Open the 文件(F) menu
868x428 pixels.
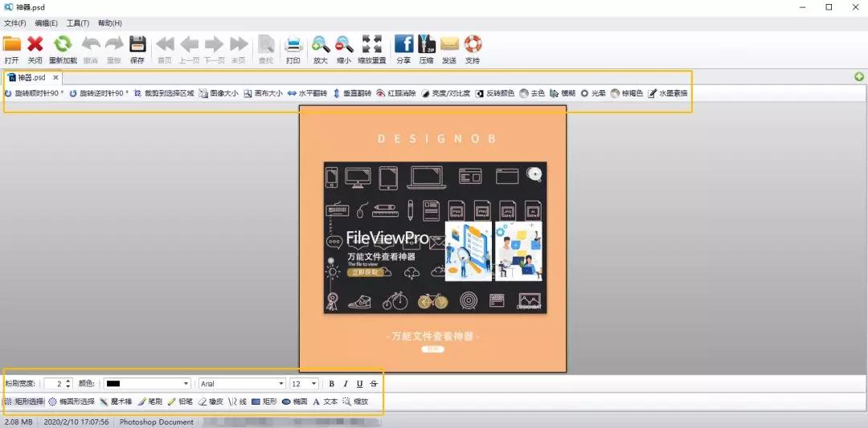[x=15, y=23]
